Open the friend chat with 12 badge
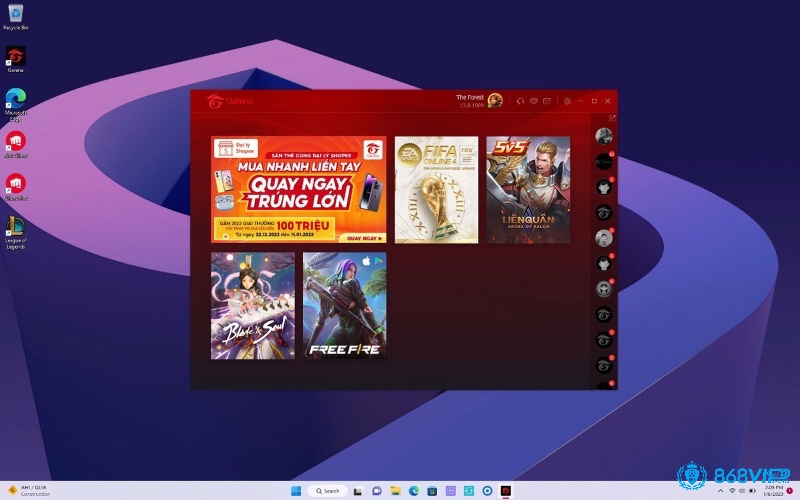The height and width of the screenshot is (500, 800). [x=604, y=162]
